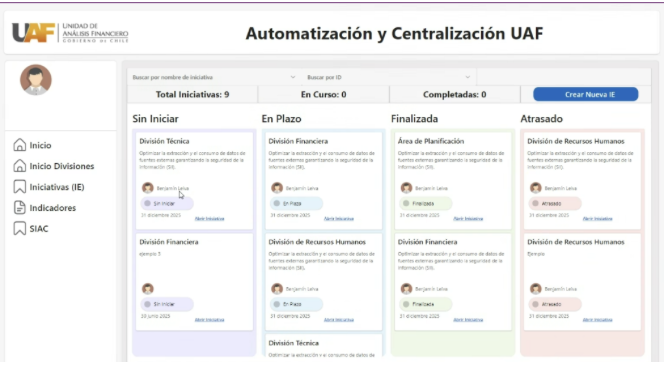
Task: Click the house icon beside Inicio Divisiones
Action: point(20,166)
